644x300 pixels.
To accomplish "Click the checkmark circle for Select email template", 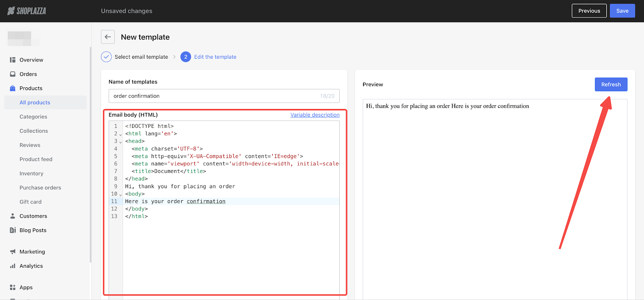I will (106, 57).
